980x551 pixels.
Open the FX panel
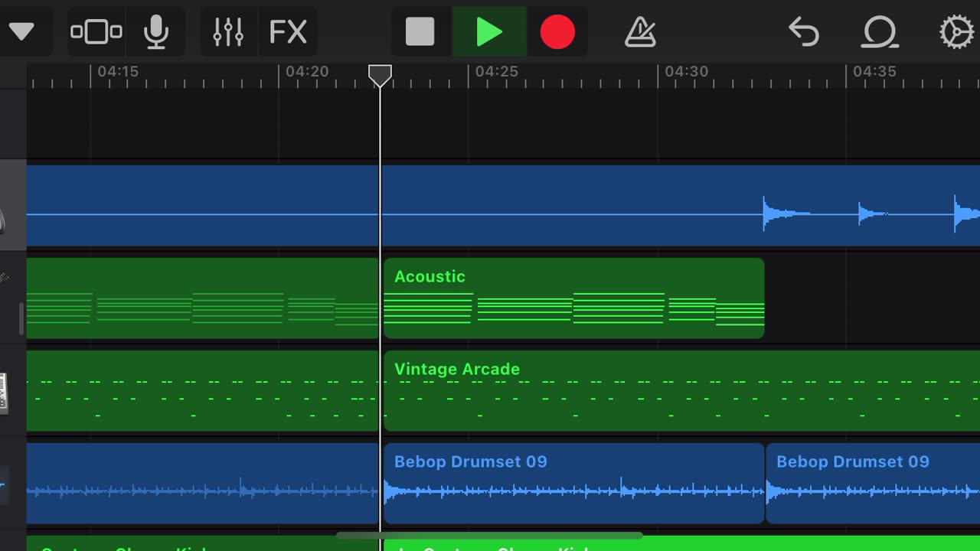(288, 31)
